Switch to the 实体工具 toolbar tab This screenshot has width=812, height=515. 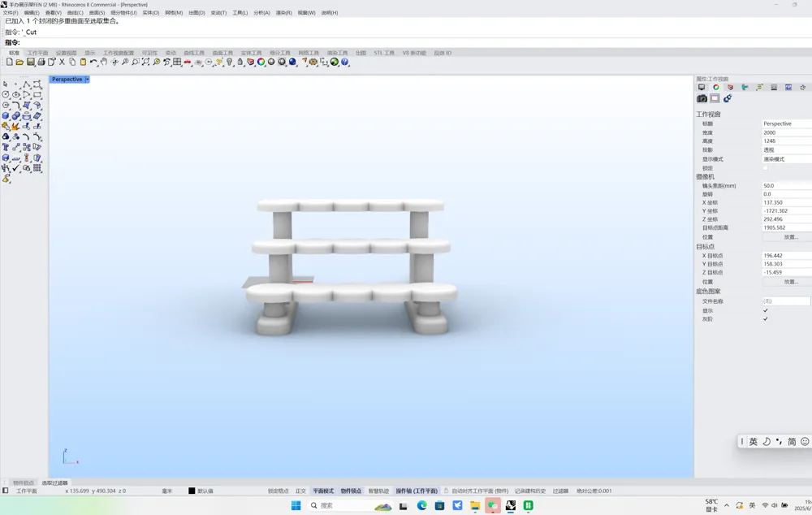[251, 53]
